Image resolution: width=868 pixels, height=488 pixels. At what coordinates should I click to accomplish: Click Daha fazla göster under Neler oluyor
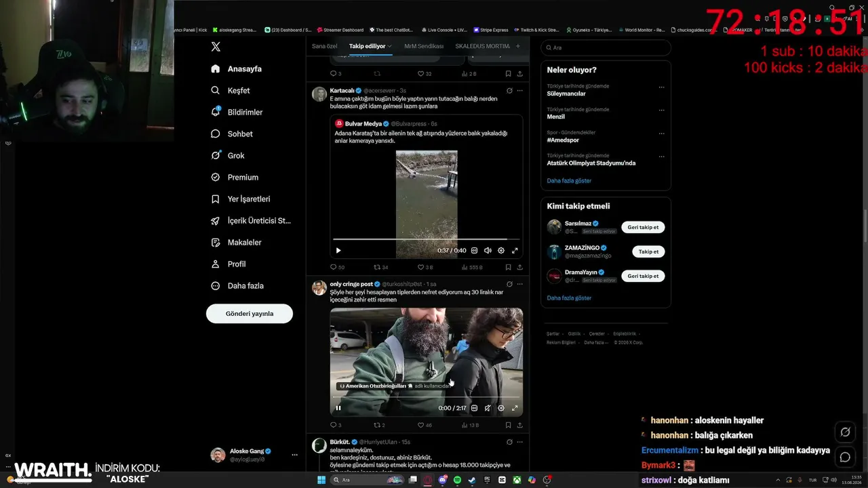569,181
